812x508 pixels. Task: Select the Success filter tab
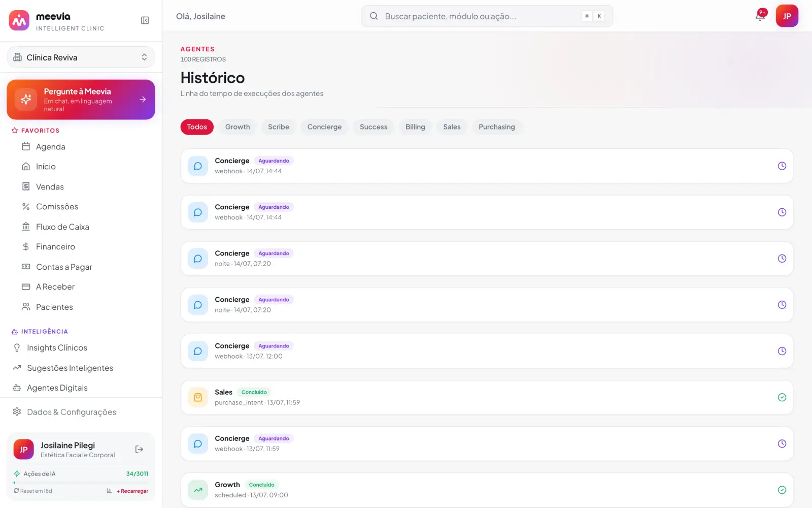point(374,127)
